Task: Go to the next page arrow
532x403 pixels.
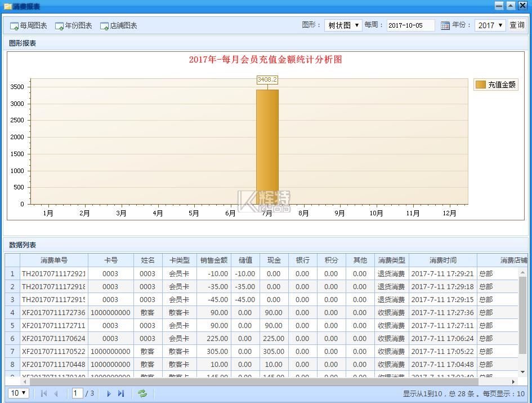Action: tap(109, 393)
